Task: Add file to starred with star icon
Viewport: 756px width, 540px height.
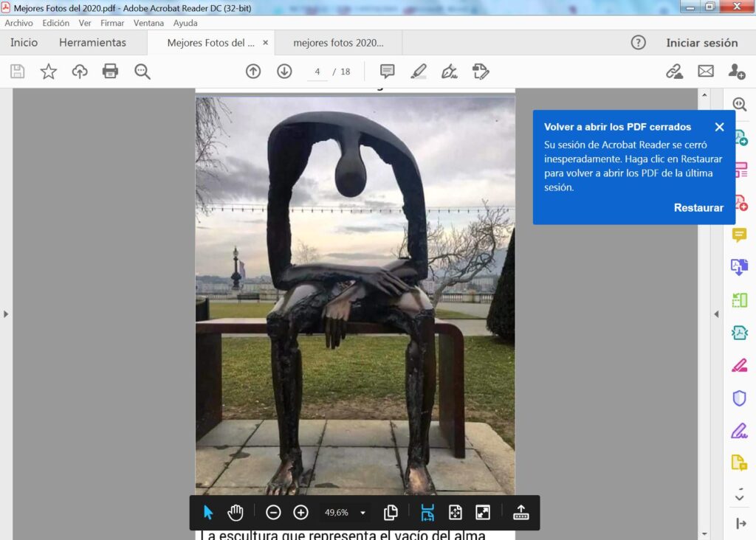Action: click(49, 72)
